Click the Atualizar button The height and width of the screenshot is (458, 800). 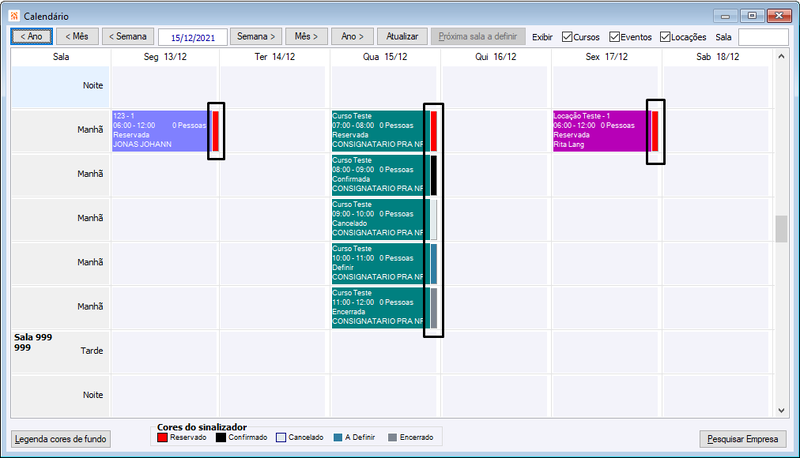(402, 37)
